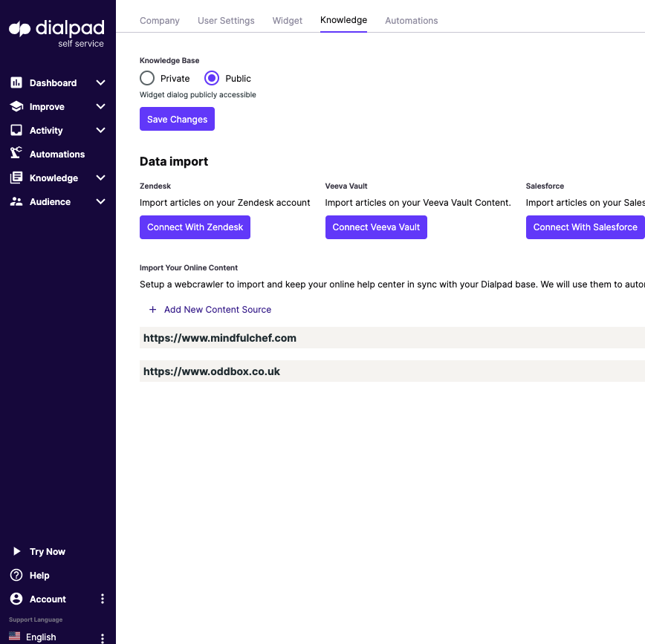Screen dimensions: 645x644
Task: Click the 'Widget dialog publicly accessible' text
Action: (x=198, y=94)
